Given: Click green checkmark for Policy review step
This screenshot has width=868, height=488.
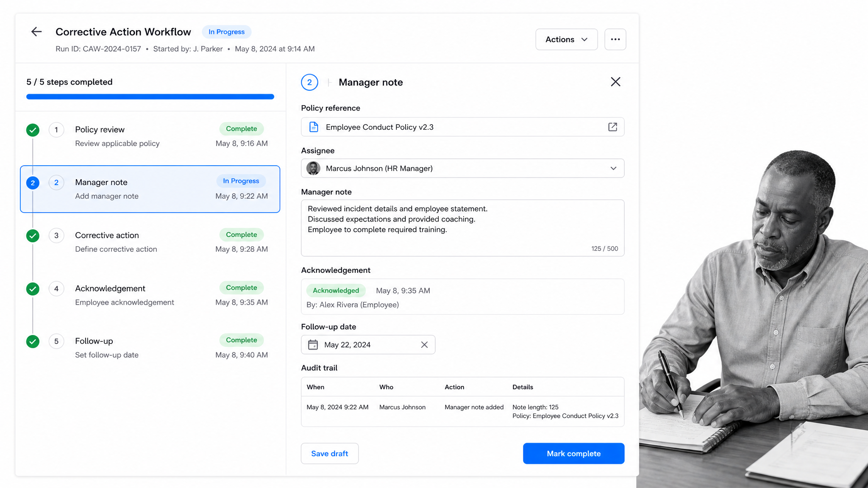Looking at the screenshot, I should pos(33,130).
